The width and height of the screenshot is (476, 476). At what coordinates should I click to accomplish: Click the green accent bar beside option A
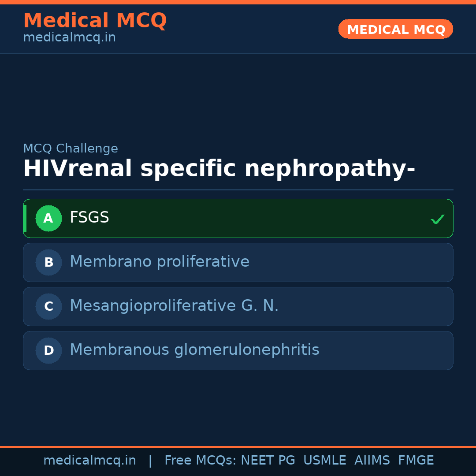click(x=25, y=218)
